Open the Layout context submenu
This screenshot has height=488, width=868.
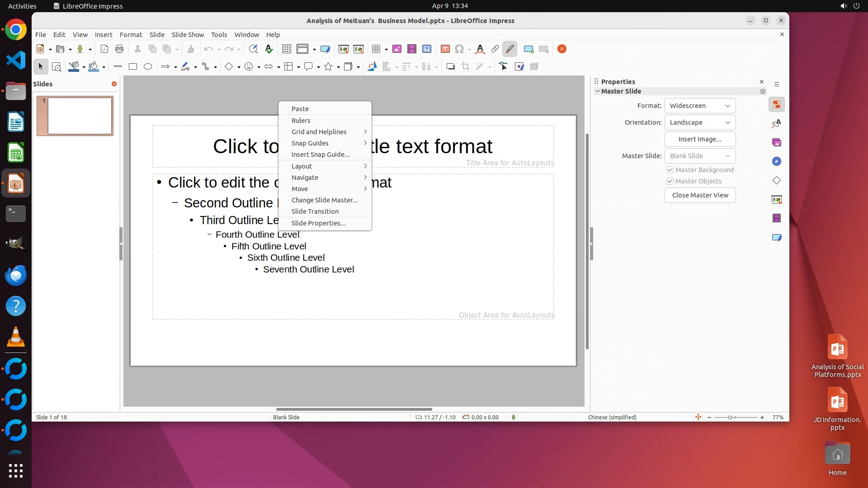click(302, 166)
